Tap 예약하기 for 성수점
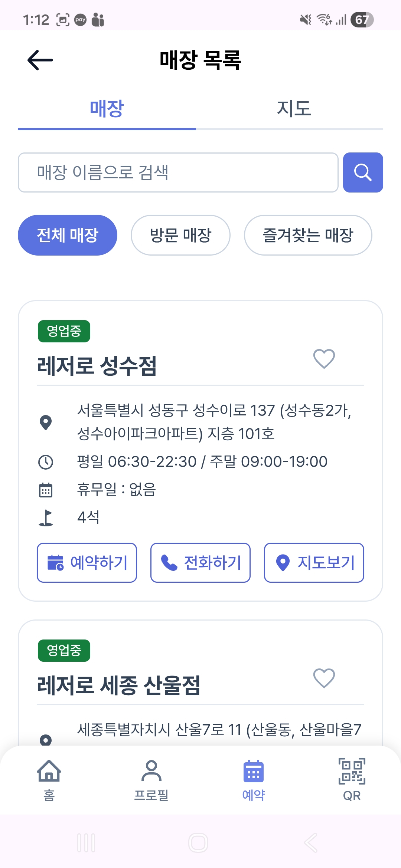Screen dimensions: 401x868 [x=87, y=563]
